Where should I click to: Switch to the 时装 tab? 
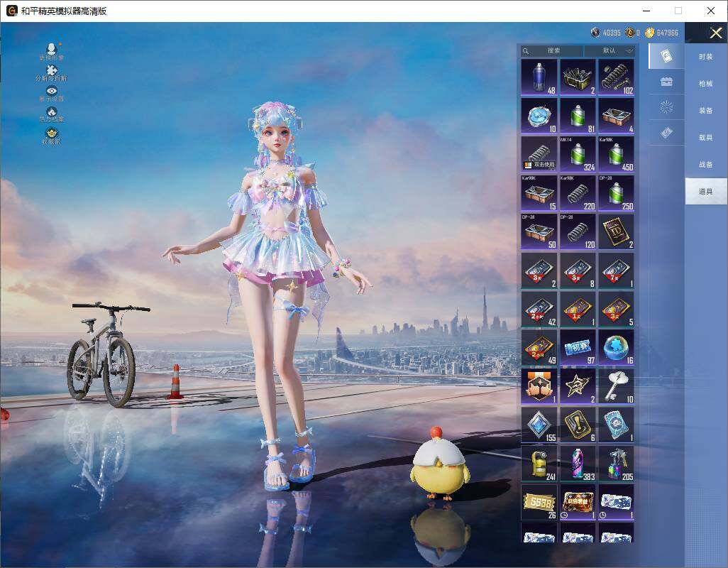point(706,57)
